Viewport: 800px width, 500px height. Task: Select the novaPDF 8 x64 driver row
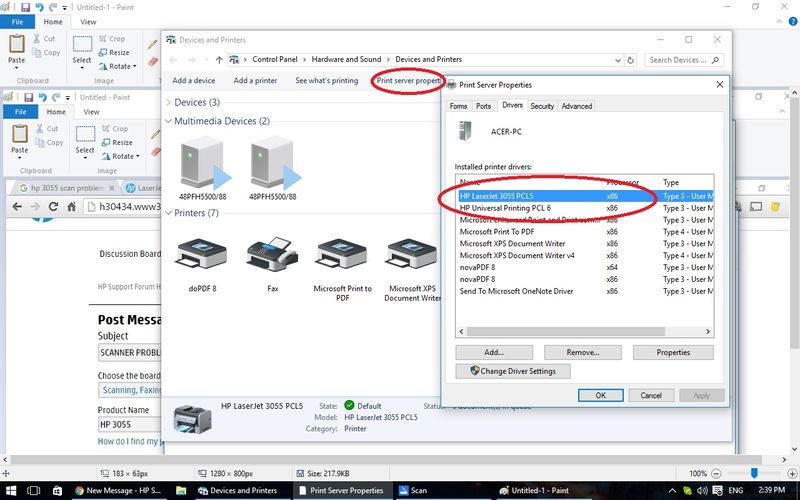[586, 267]
